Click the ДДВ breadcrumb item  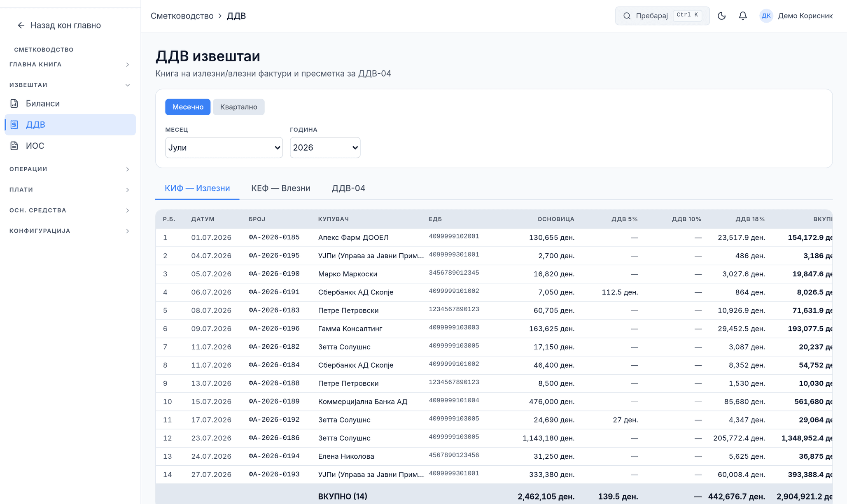(236, 16)
